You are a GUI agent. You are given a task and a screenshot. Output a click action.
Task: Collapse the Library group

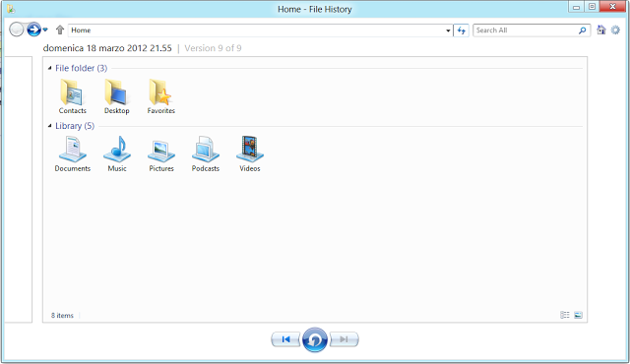click(50, 126)
